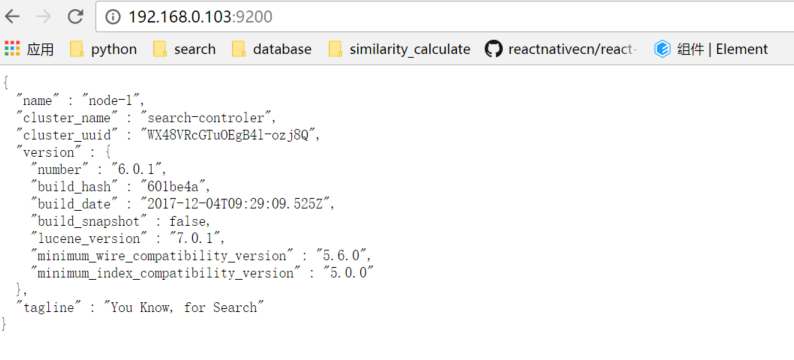This screenshot has width=794, height=360.
Task: Click the cluster_name value 'search-controler'
Action: tap(208, 118)
